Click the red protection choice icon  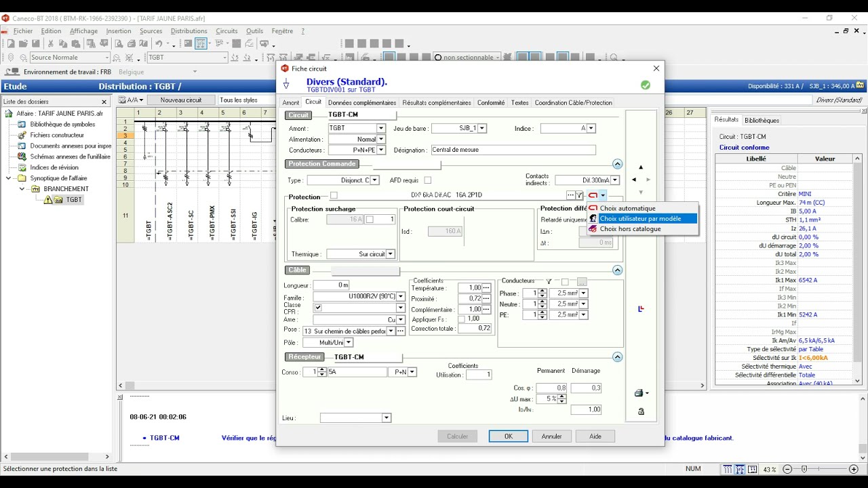click(x=593, y=196)
